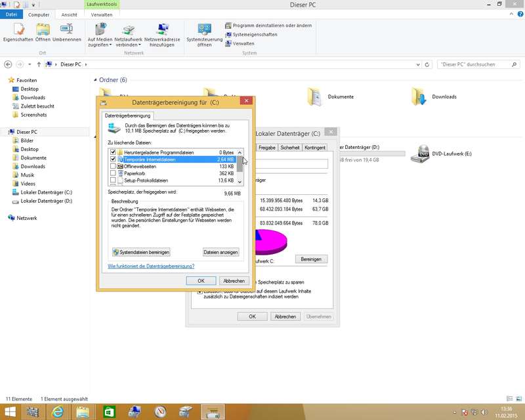Toggle the indexing checkbox in properties window
Screen dimensions: 525x420
coord(199,292)
